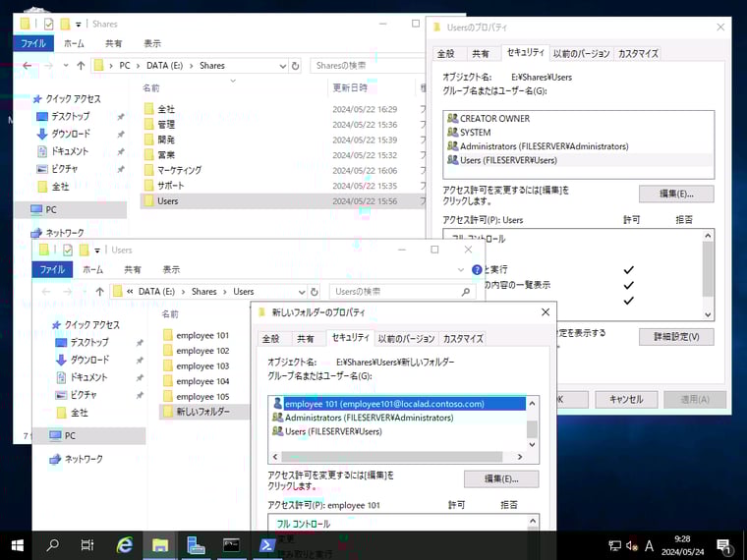
Task: Click the search magnifier in Users search box
Action: pyautogui.click(x=467, y=292)
